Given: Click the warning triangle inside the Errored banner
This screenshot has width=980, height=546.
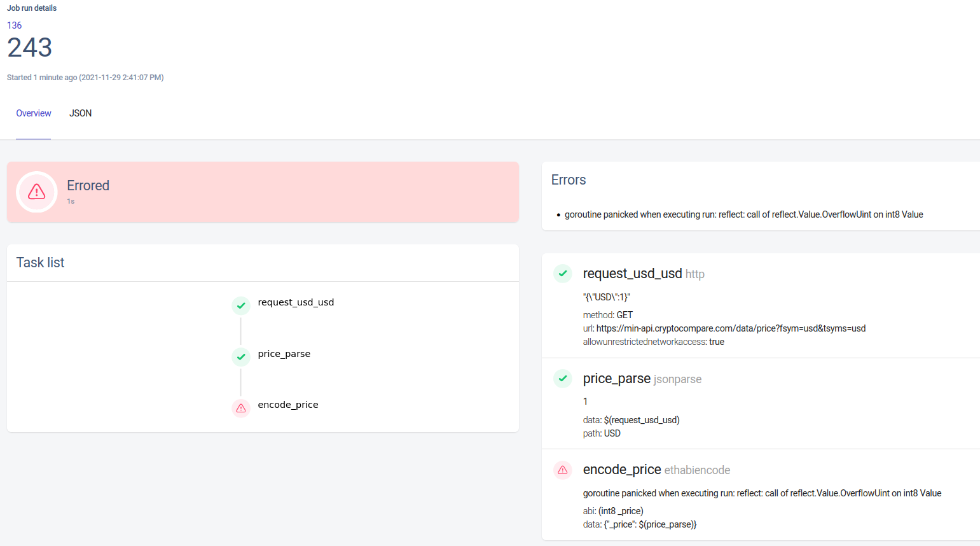Looking at the screenshot, I should coord(37,192).
